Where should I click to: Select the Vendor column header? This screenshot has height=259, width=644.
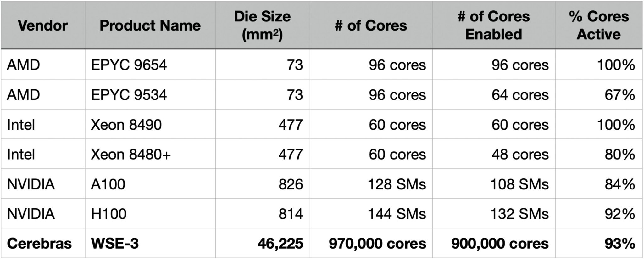[43, 25]
